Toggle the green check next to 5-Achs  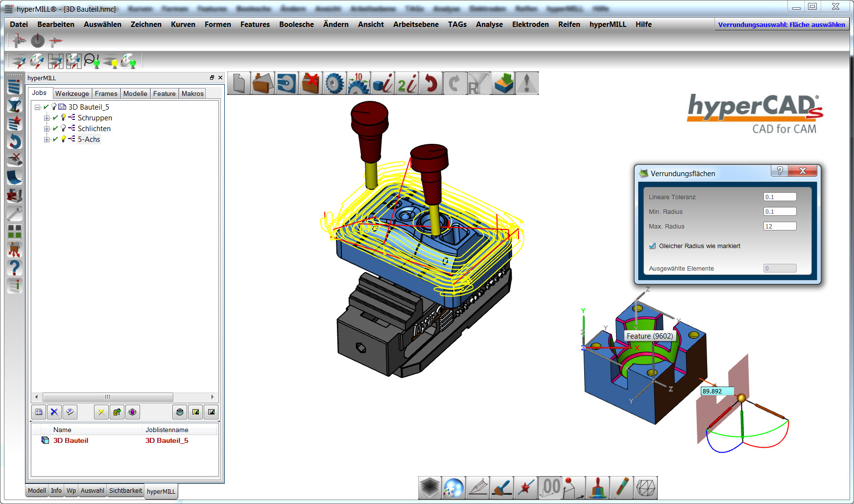tap(55, 139)
